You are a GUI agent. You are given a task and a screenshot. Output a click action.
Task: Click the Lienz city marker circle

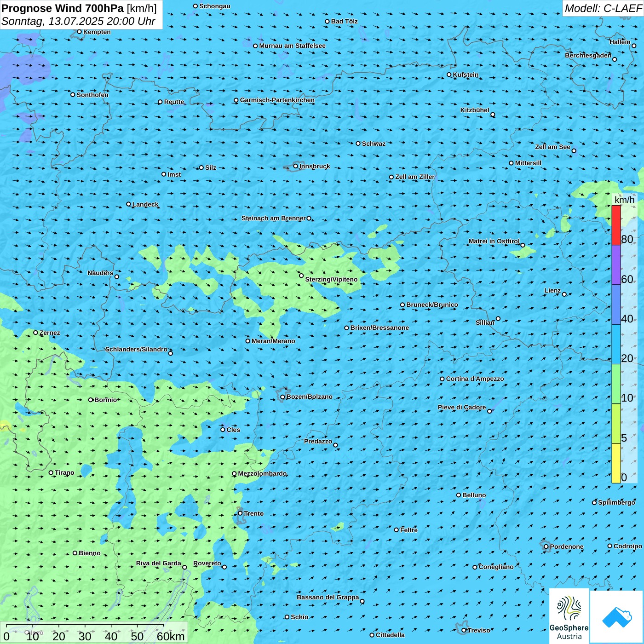click(564, 294)
